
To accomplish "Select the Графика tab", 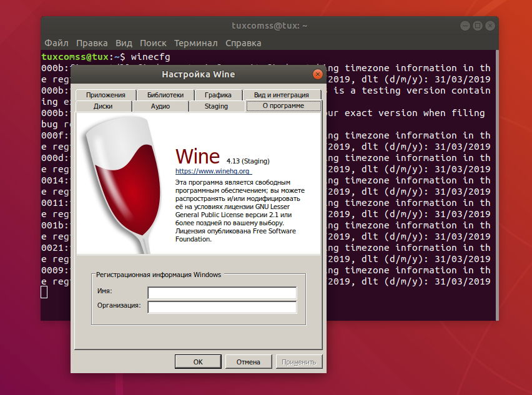I will 218,95.
